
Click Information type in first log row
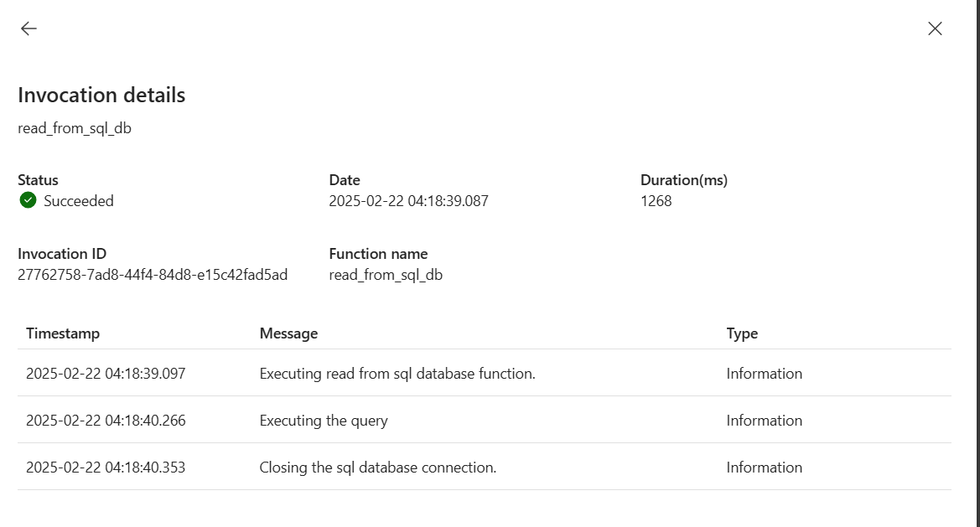(x=764, y=374)
